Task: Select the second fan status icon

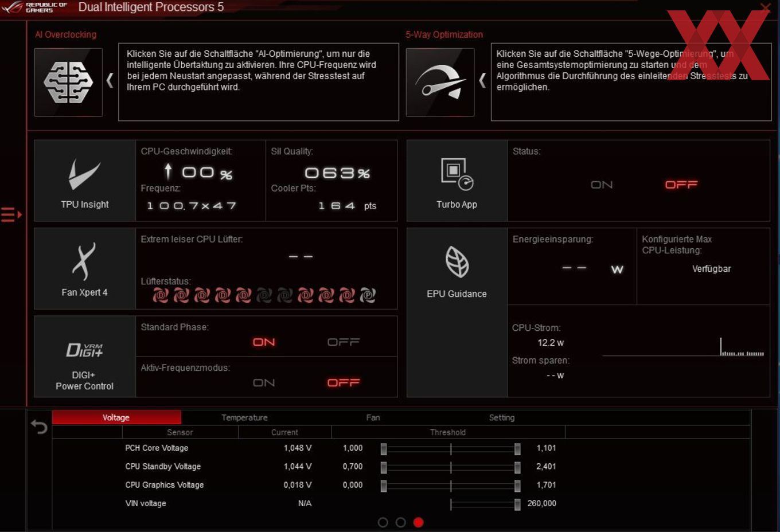Action: pyautogui.click(x=181, y=295)
